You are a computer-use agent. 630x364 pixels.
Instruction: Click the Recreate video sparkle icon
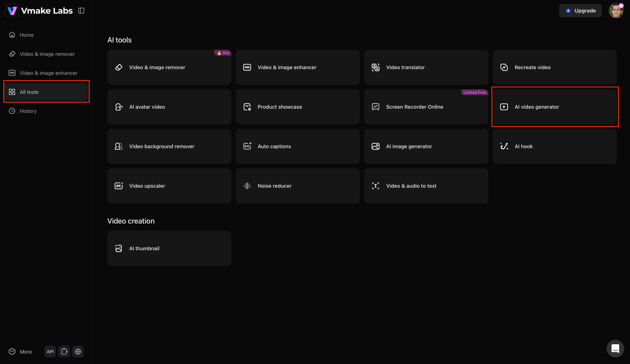(504, 67)
